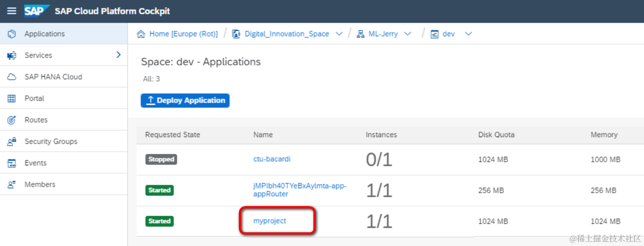Image resolution: width=644 pixels, height=246 pixels.
Task: Click the Space: dev - Applications heading
Action: point(201,62)
